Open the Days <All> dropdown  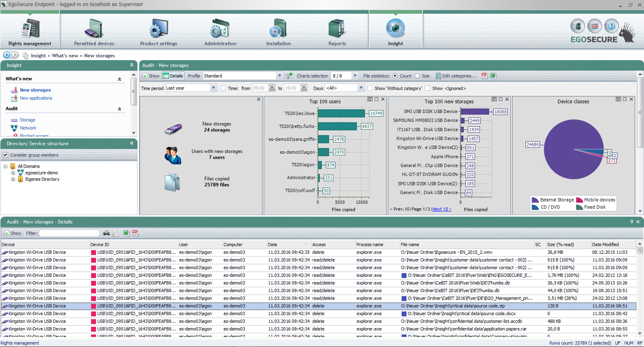pyautogui.click(x=361, y=88)
